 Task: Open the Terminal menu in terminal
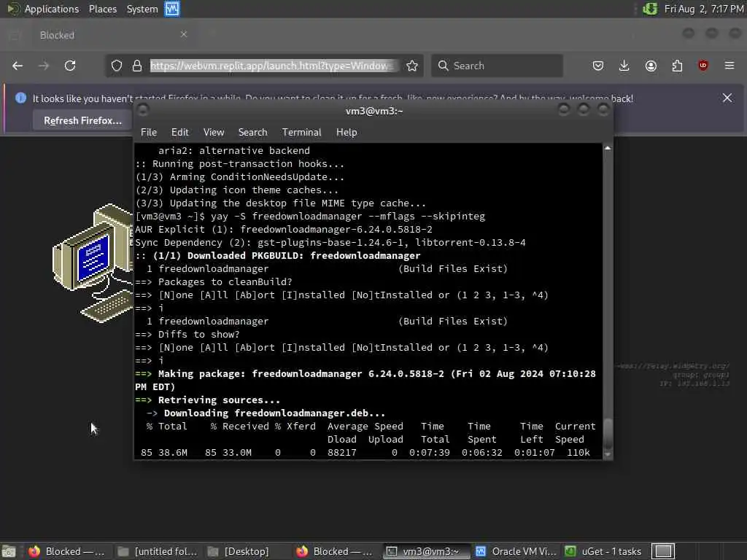[301, 133]
